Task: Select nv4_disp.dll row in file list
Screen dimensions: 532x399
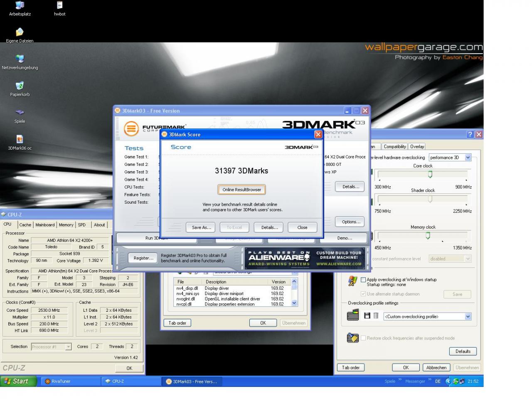Action: [232, 288]
